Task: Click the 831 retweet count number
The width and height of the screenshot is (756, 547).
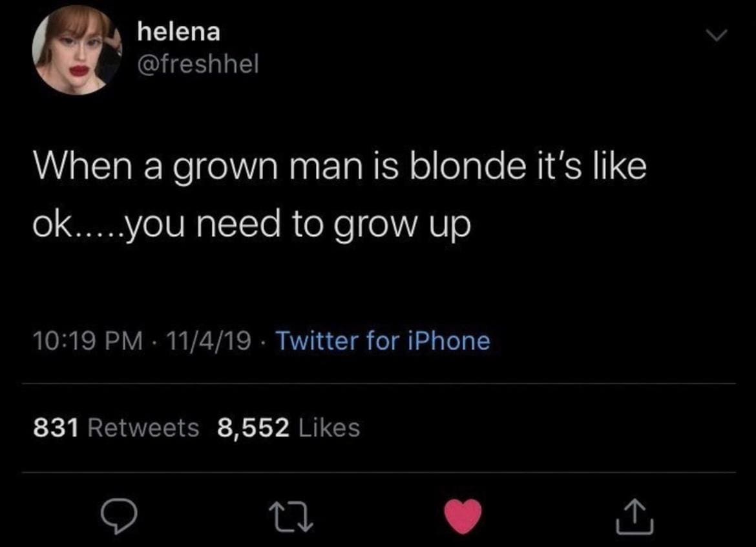Action: 56,428
